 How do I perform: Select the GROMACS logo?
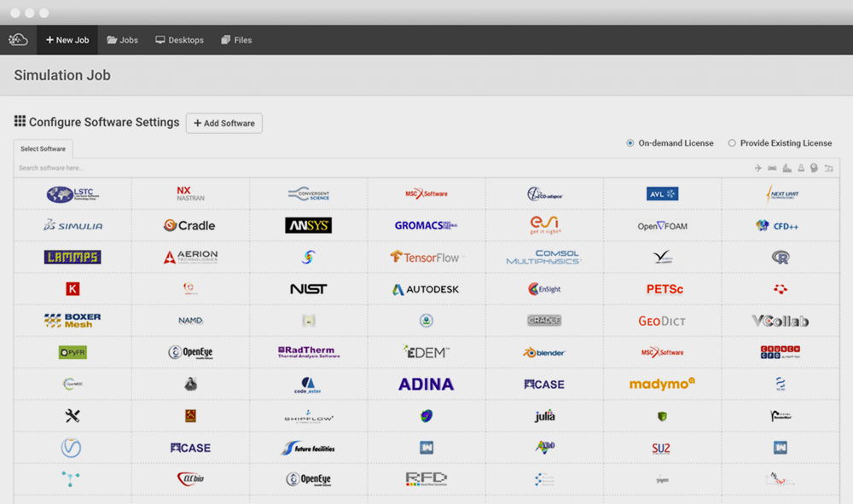[426, 226]
